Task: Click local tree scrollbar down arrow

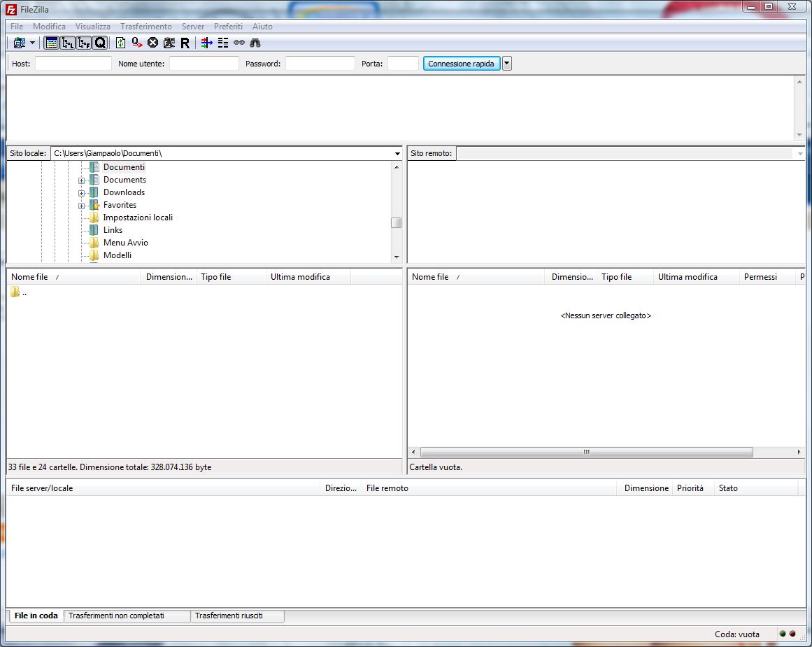Action: click(x=396, y=257)
